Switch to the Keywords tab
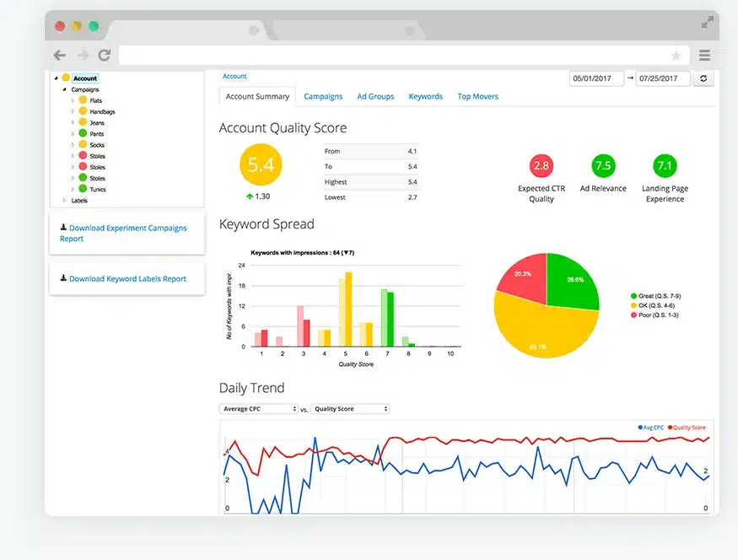Screen dimensions: 738x560 click(x=425, y=97)
